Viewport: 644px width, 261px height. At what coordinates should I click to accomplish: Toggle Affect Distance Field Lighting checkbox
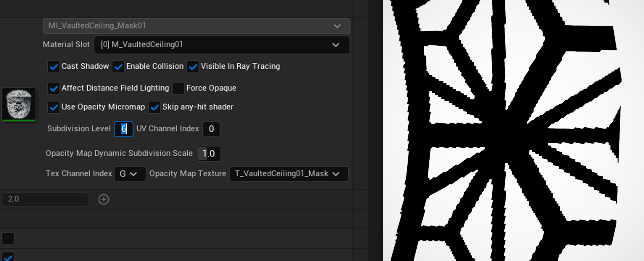(54, 88)
